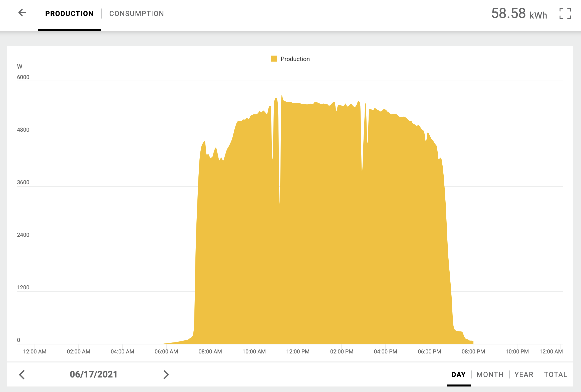Image resolution: width=581 pixels, height=392 pixels.
Task: Click the yellow Production legend swatch
Action: 274,59
